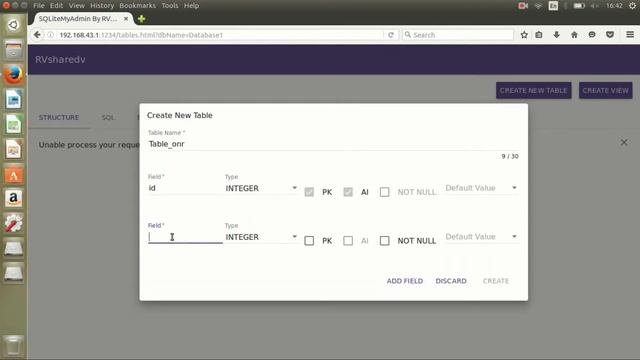Click ADD FIELD in the dialog

(404, 281)
